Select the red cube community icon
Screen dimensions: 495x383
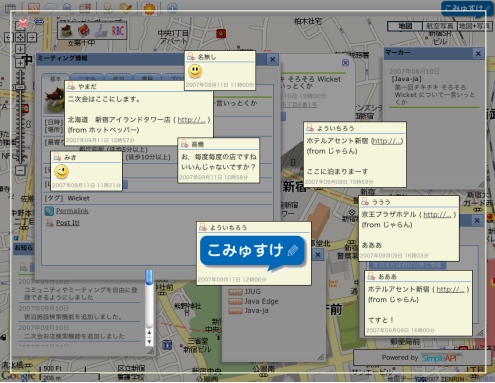coord(84,31)
